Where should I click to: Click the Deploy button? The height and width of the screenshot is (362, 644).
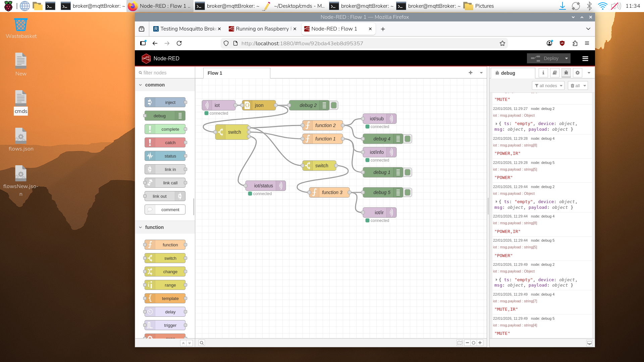545,59
